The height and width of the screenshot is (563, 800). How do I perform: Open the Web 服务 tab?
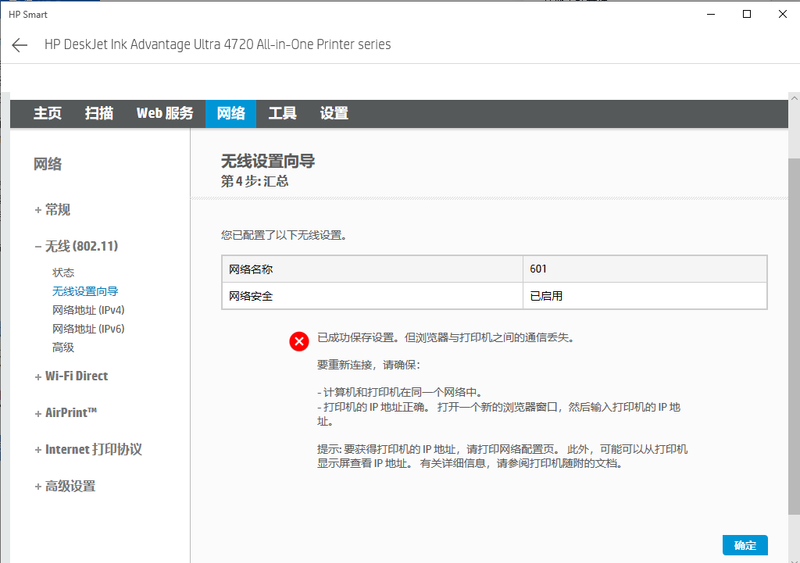[x=165, y=114]
